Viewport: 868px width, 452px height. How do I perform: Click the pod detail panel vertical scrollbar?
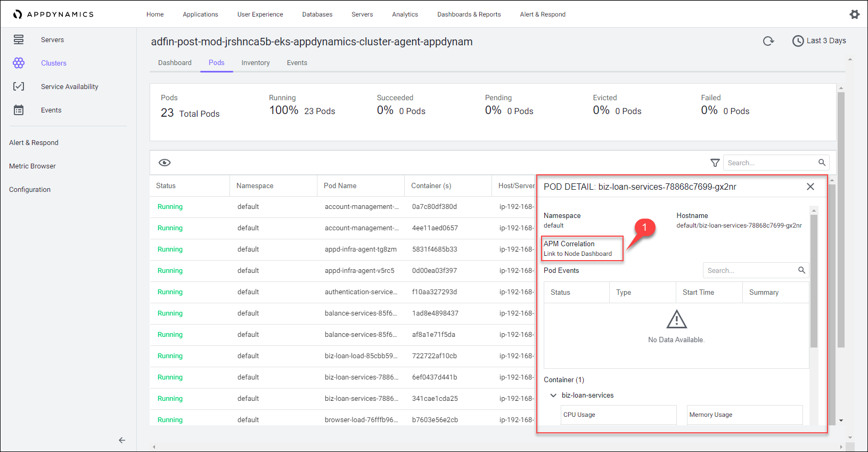click(x=813, y=280)
